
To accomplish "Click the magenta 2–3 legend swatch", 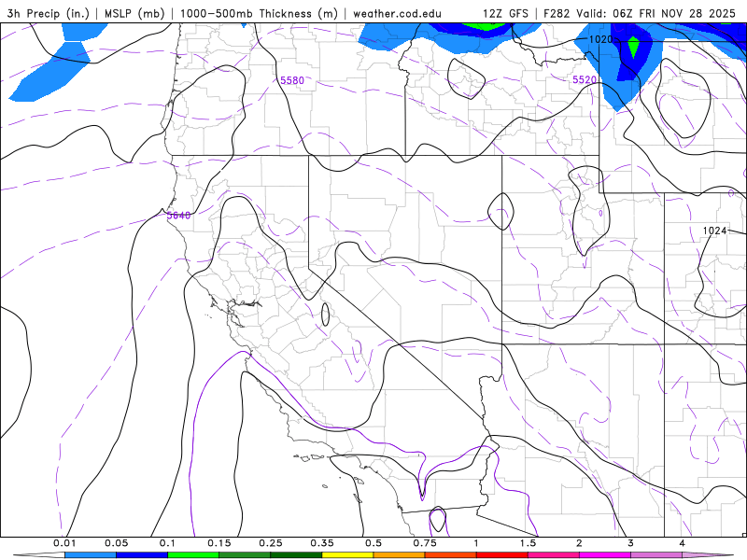I will click(x=605, y=555).
